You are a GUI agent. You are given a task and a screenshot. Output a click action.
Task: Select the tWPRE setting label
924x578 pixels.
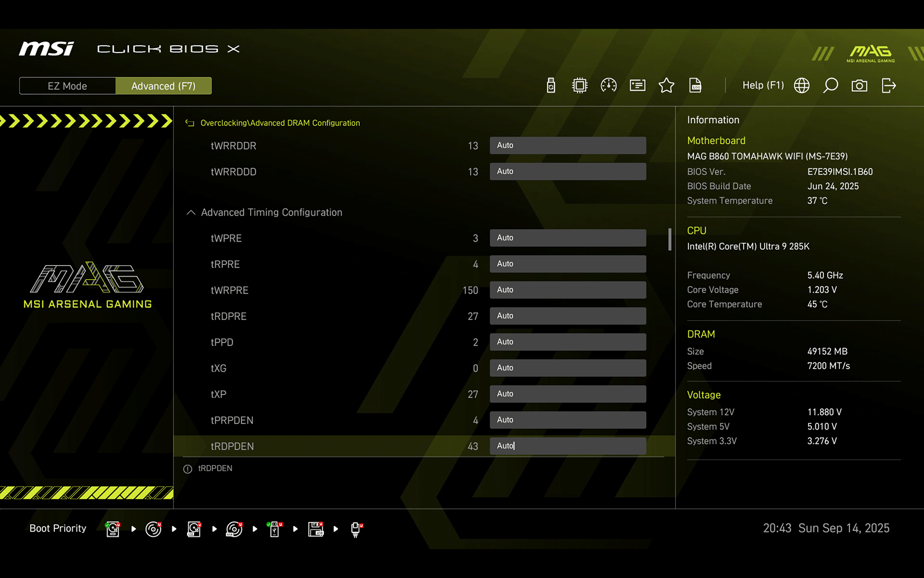click(x=226, y=239)
